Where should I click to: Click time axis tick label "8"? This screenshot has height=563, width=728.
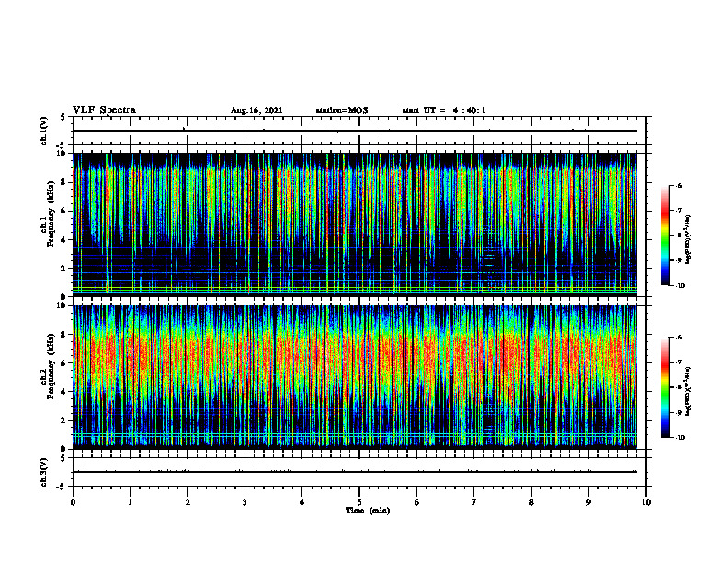[531, 502]
